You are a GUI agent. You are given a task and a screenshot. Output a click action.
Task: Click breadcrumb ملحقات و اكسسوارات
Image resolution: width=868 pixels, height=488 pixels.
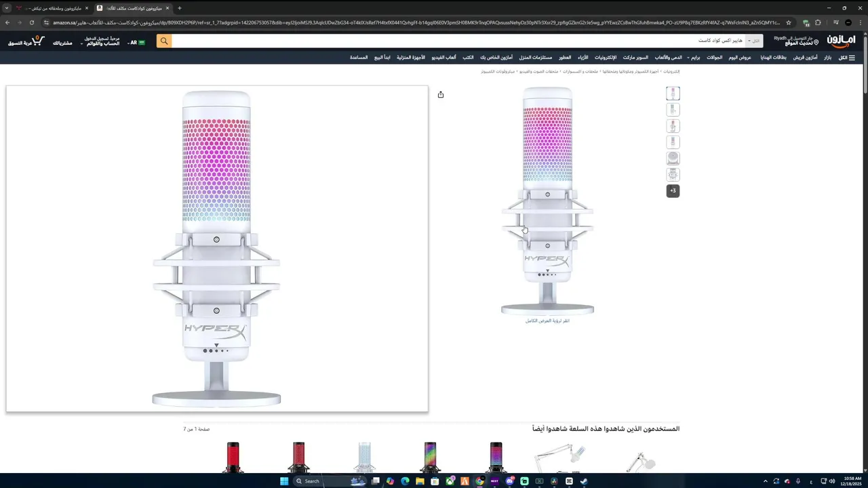tap(580, 71)
